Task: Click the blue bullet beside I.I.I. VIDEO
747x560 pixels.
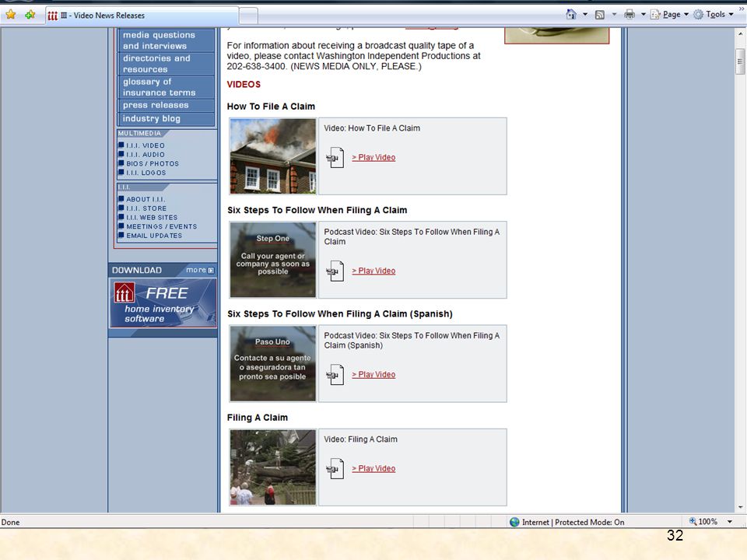Action: [121, 145]
